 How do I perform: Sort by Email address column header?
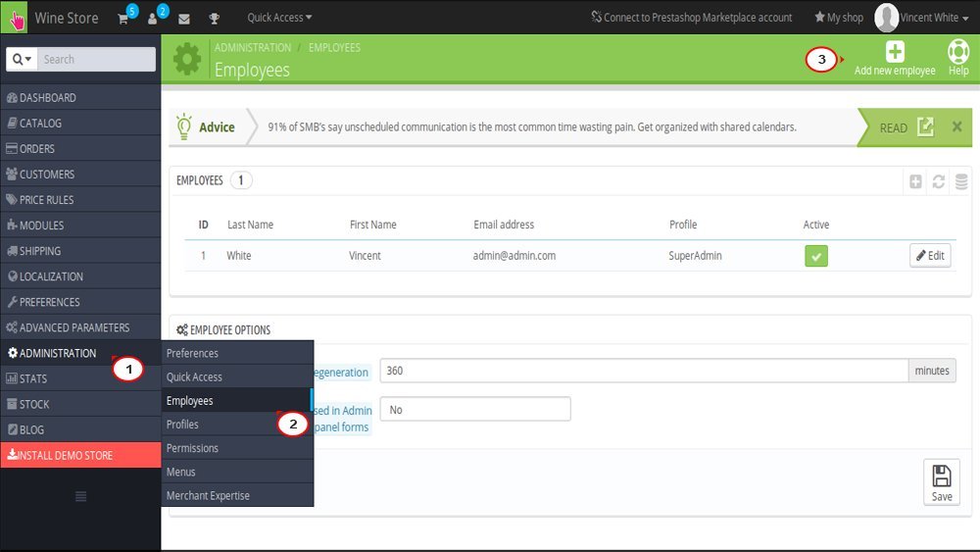[504, 225]
